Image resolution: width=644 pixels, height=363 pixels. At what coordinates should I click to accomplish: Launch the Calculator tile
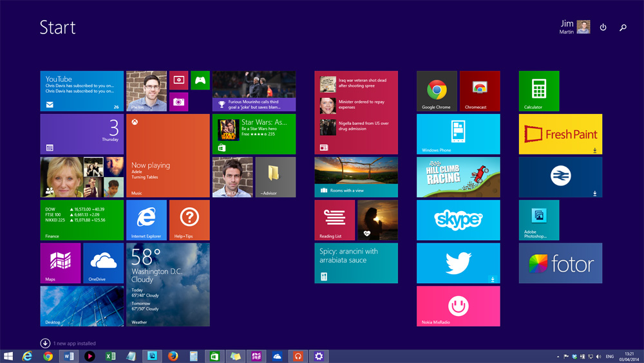coord(539,91)
